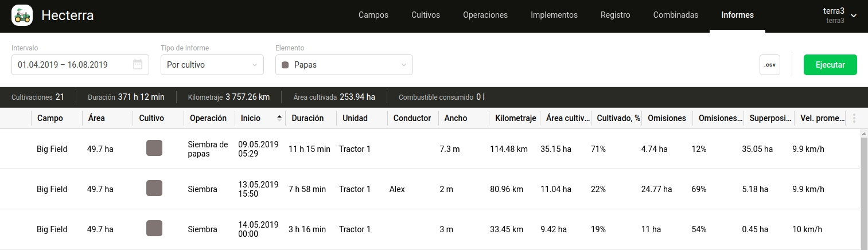Switch to the Operaciones tab
This screenshot has height=250, width=868.
(485, 15)
